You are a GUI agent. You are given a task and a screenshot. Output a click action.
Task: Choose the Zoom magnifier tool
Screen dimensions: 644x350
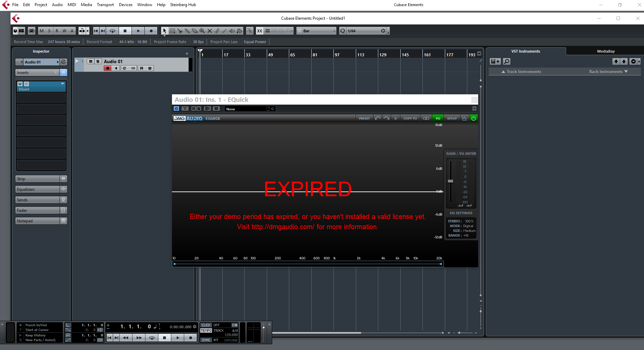[202, 31]
